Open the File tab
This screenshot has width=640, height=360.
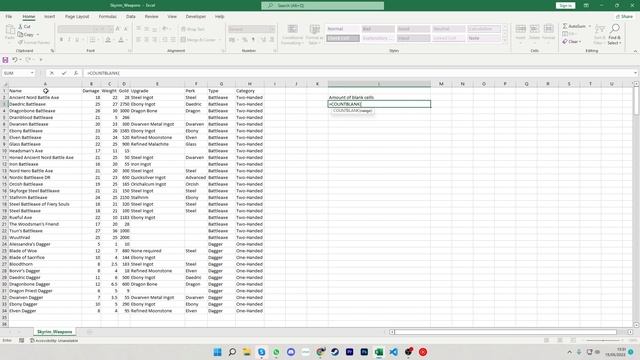(9, 16)
